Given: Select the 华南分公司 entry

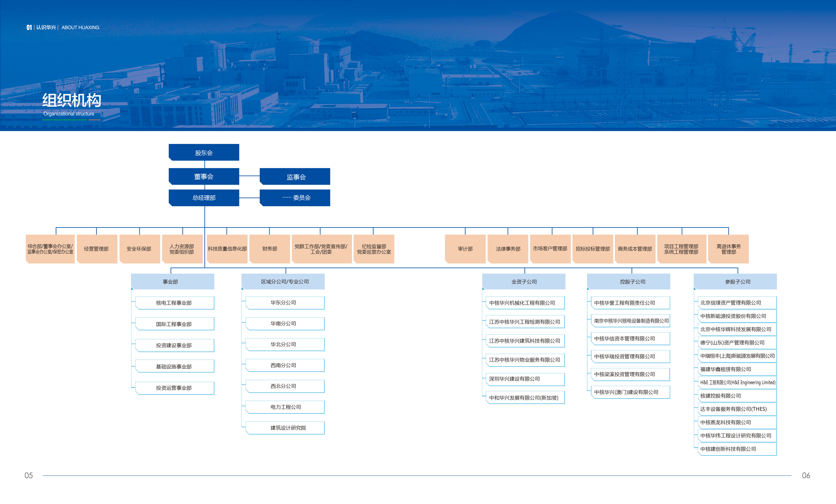Looking at the screenshot, I should coord(285,324).
